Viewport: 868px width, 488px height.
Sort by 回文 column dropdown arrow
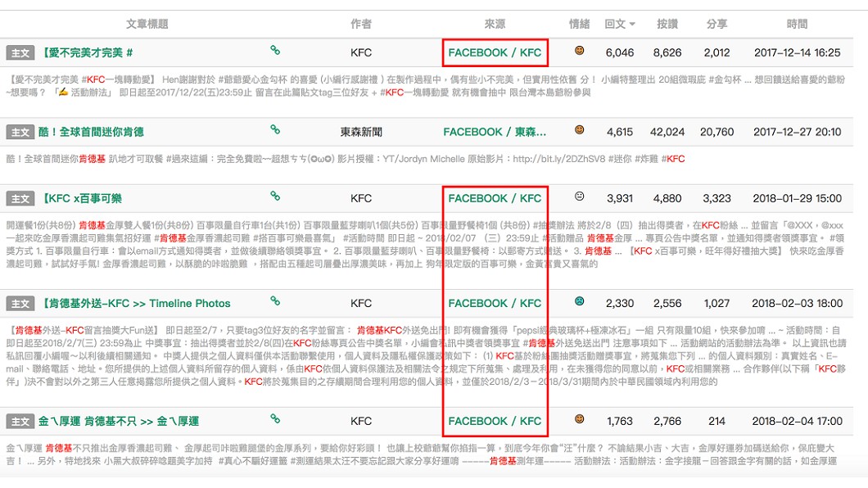coord(632,25)
